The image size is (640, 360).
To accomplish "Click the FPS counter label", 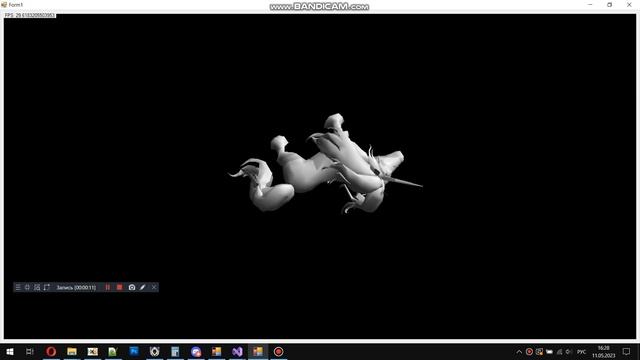I will [29, 16].
